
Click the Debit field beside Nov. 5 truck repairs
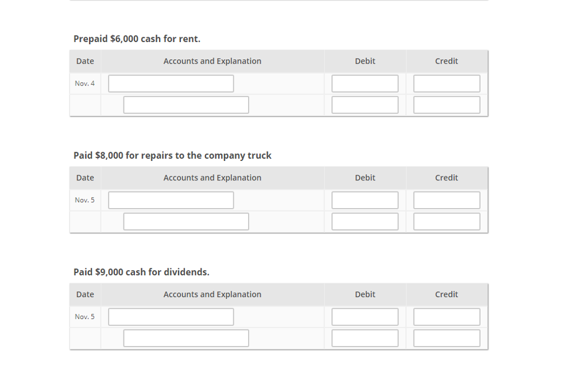(x=365, y=199)
